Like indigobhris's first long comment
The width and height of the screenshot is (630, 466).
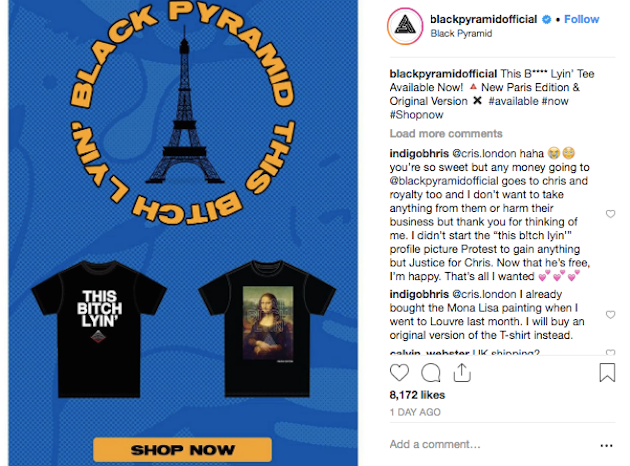pos(610,214)
